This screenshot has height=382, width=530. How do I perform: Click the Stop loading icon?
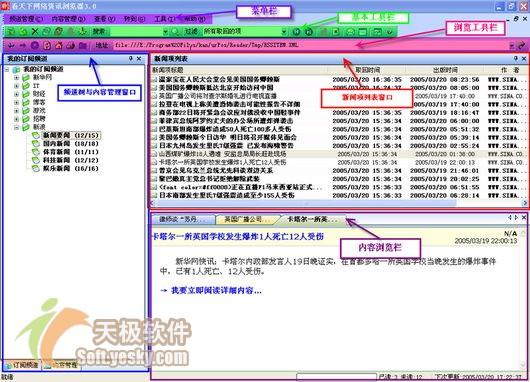point(34,45)
